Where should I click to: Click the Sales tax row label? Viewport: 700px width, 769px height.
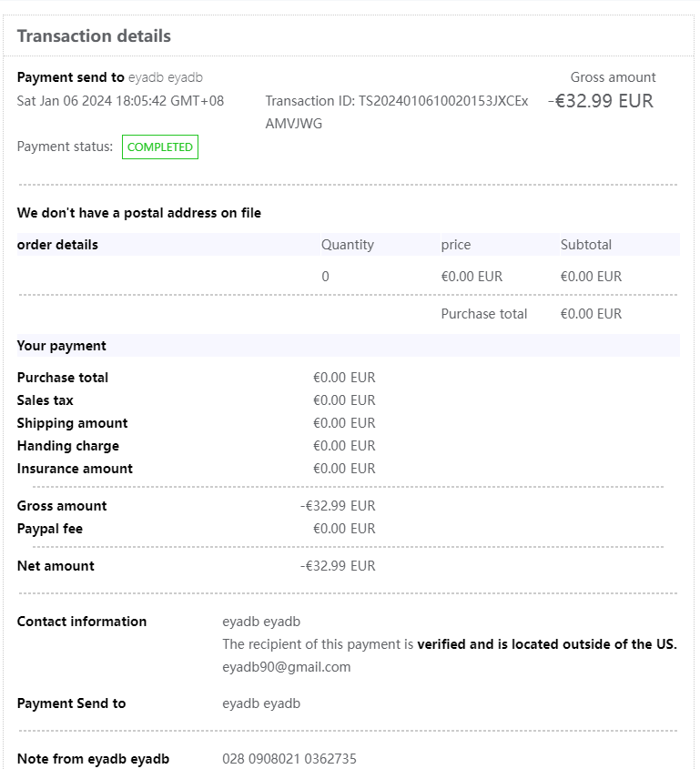click(x=45, y=400)
